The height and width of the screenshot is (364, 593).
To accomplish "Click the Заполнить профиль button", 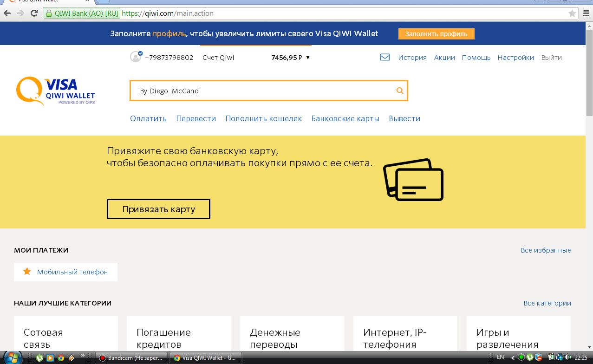I will pos(437,34).
